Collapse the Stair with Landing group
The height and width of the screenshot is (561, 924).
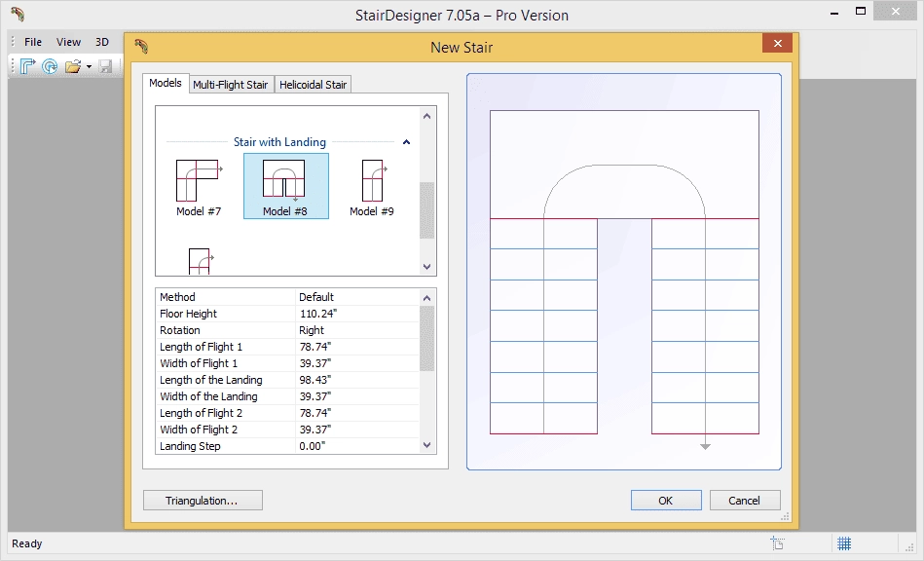click(406, 142)
